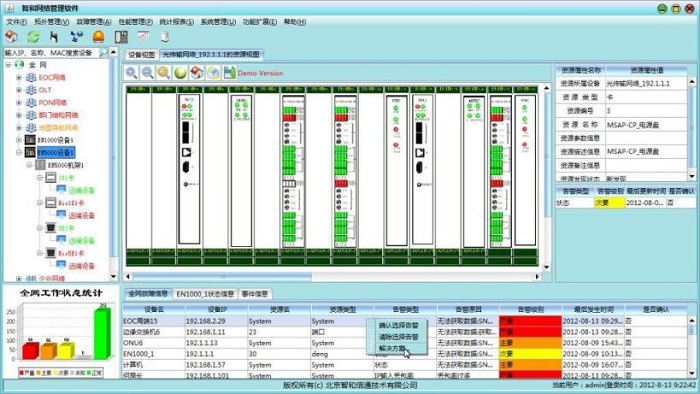Click the green bar in status chart
The image size is (700, 394).
tap(102, 332)
